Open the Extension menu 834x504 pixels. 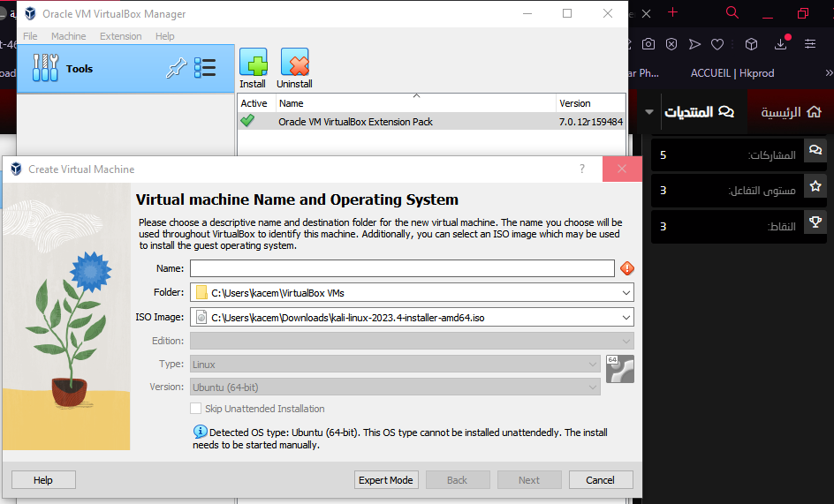121,36
